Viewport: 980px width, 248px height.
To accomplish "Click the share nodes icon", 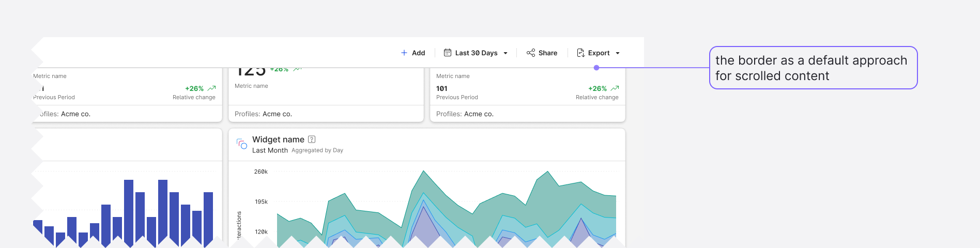I will [531, 53].
